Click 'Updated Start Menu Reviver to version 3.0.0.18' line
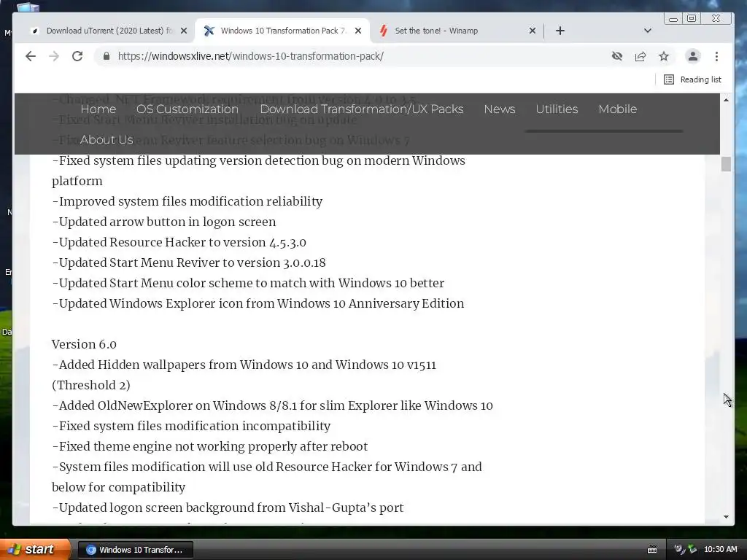This screenshot has height=560, width=747. click(189, 262)
